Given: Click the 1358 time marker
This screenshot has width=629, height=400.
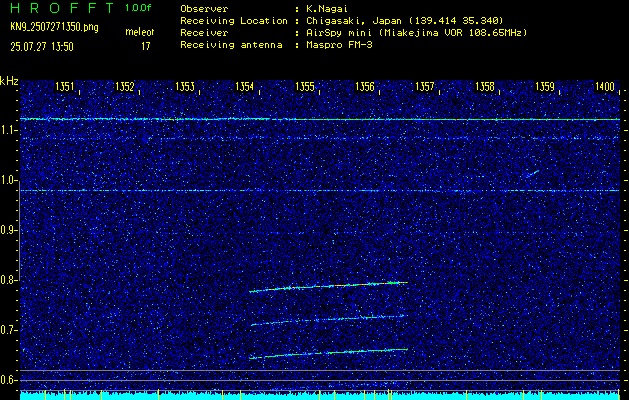Looking at the screenshot, I should (x=485, y=87).
